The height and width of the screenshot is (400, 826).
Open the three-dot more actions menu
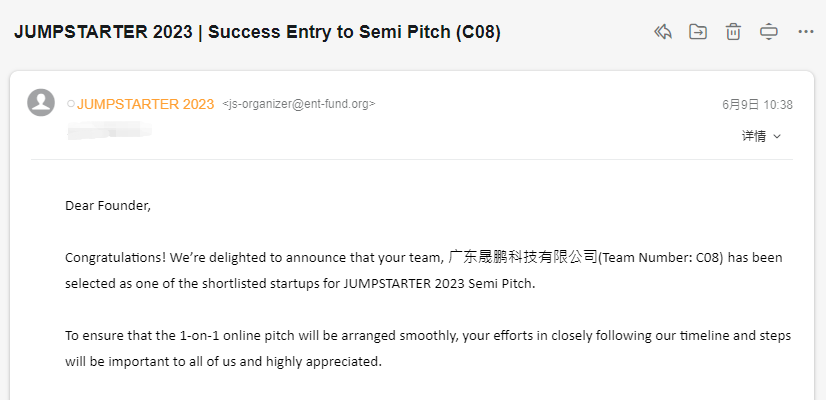pos(805,32)
